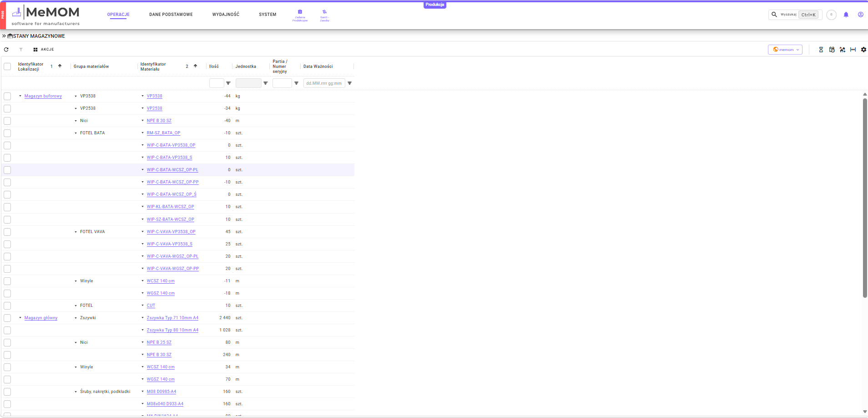This screenshot has height=418, width=868.
Task: Click the Wyszukaj search box
Action: [x=795, y=15]
